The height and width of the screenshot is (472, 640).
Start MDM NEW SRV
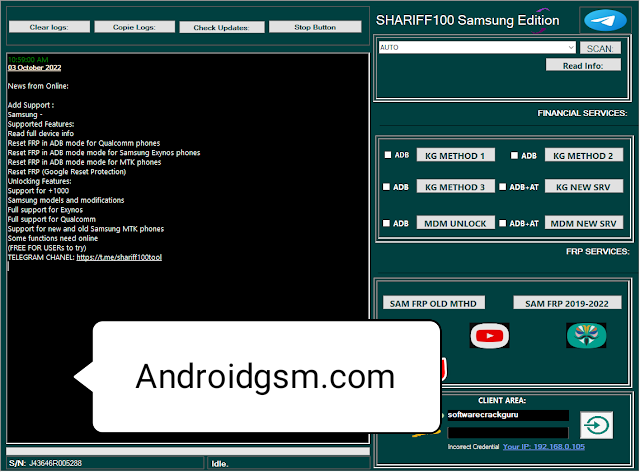[x=584, y=223]
